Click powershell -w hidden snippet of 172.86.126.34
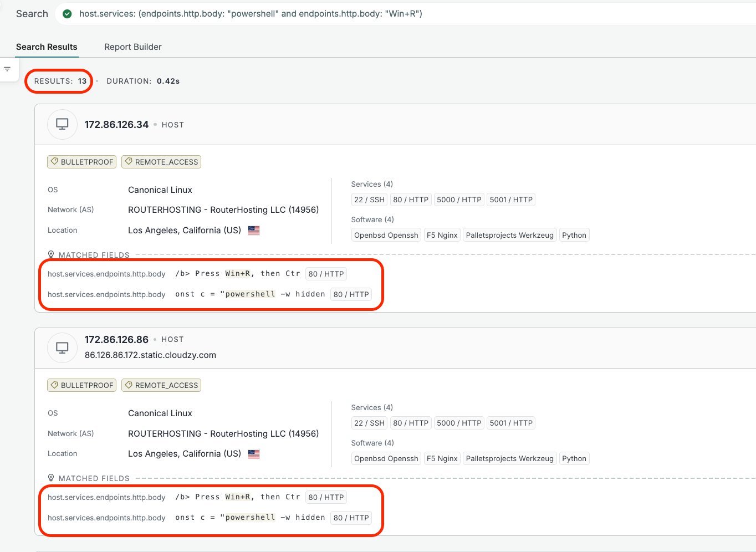The height and width of the screenshot is (552, 756). [250, 294]
